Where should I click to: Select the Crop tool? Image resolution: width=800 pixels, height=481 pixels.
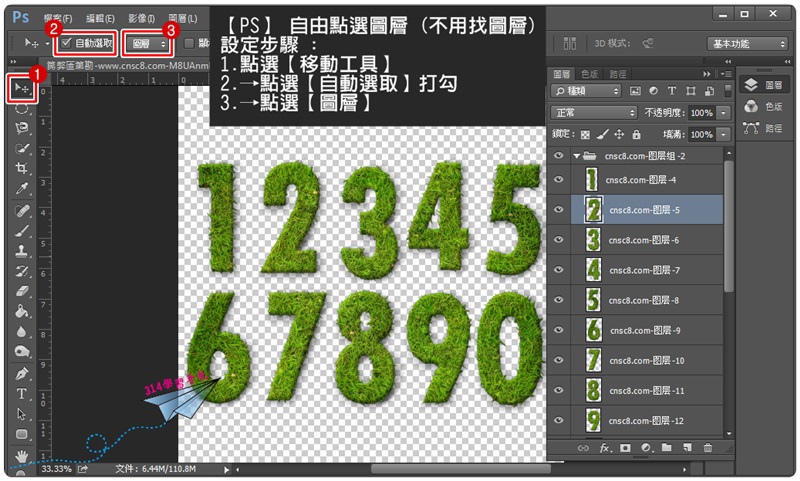pos(21,168)
